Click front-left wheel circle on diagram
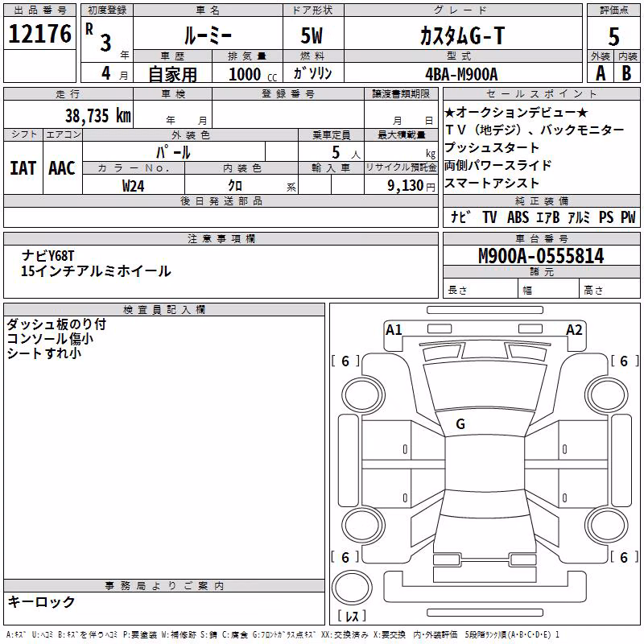 tap(363, 395)
